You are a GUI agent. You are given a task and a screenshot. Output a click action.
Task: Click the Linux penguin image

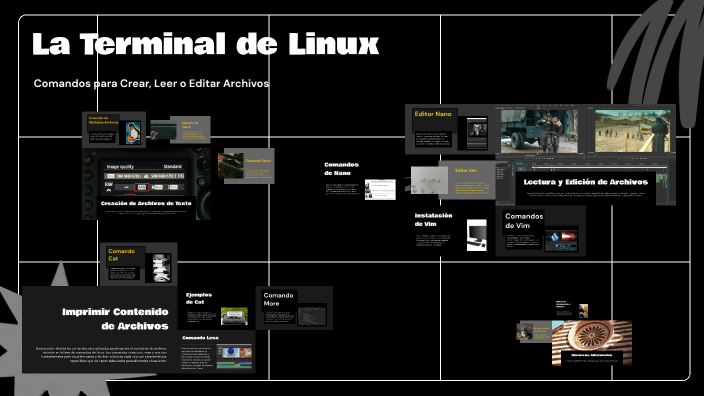(133, 132)
